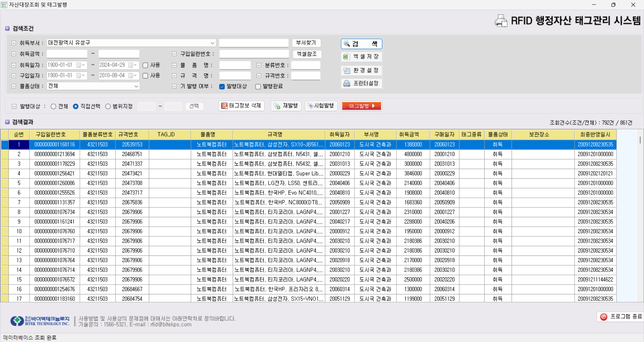Sort by 규격명 column header

click(279, 134)
